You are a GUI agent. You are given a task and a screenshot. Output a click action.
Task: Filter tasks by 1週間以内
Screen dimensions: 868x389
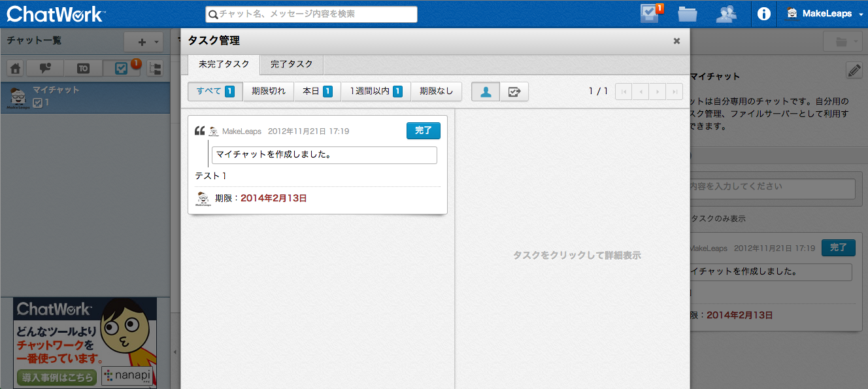(376, 92)
